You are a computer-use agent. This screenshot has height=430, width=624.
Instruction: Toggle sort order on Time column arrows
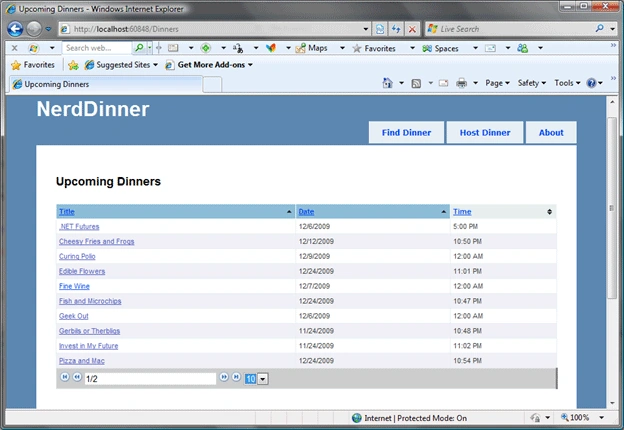[549, 212]
